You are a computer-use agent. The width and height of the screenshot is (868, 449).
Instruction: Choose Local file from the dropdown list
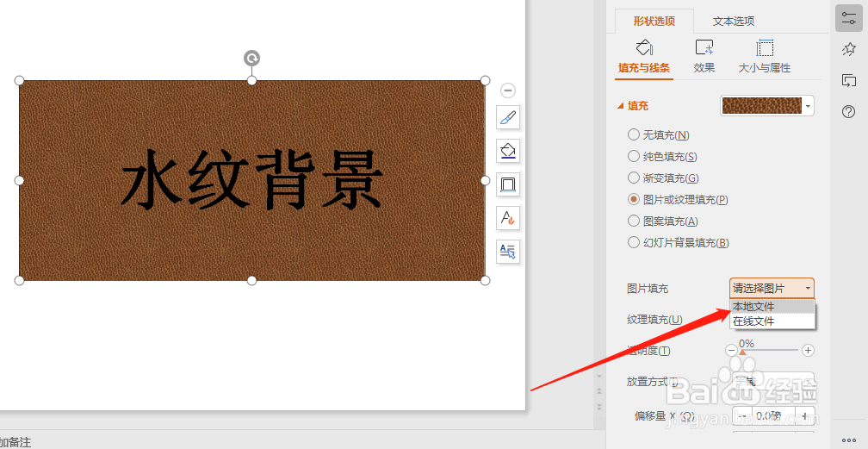point(772,307)
